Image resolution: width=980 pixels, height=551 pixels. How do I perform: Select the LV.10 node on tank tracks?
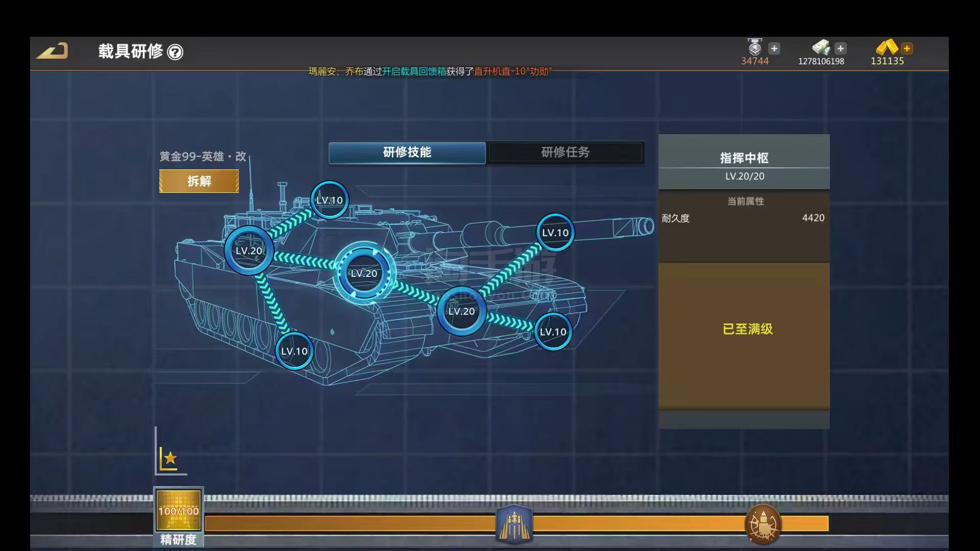(294, 351)
